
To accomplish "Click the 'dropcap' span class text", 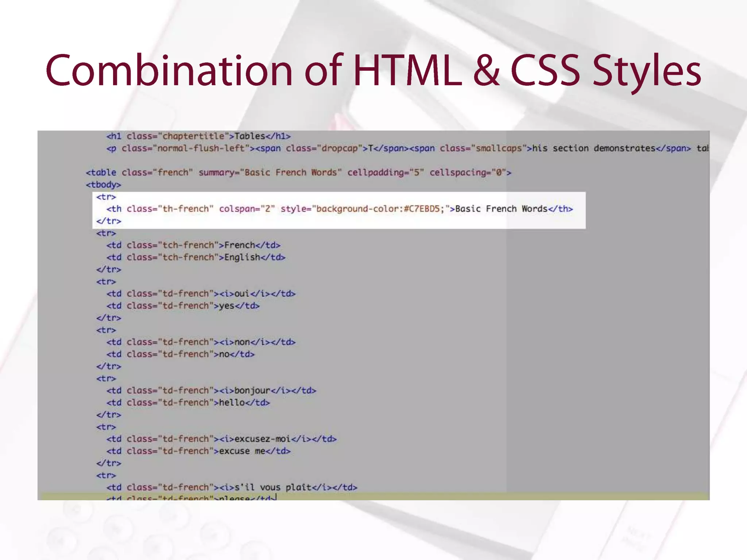I will (x=339, y=148).
